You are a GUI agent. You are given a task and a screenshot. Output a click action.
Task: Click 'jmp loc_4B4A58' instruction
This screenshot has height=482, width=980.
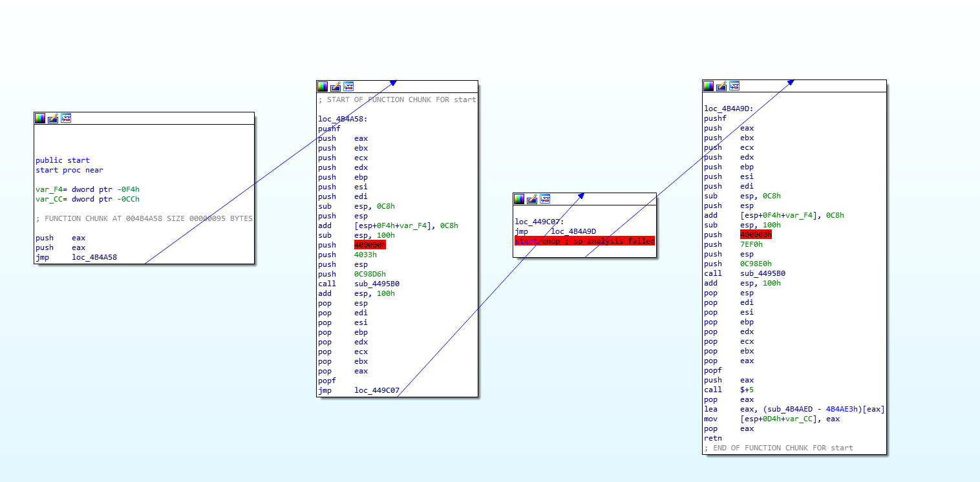click(x=76, y=257)
